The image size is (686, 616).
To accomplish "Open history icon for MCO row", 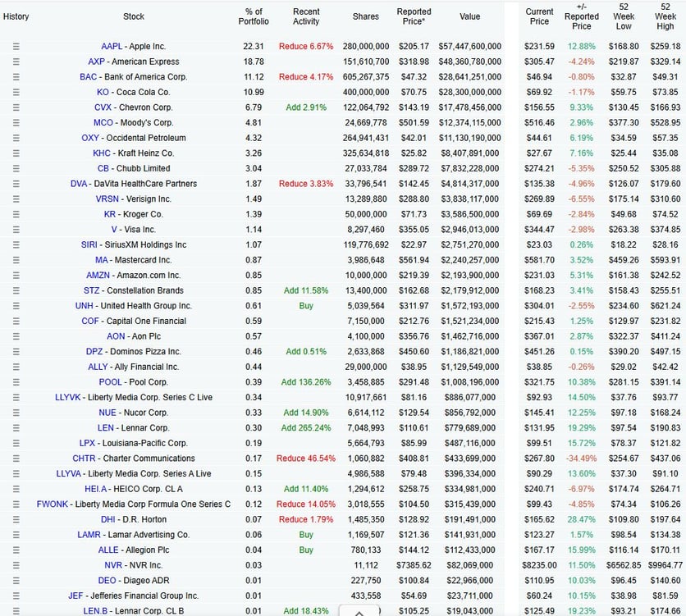I will 16,123.
